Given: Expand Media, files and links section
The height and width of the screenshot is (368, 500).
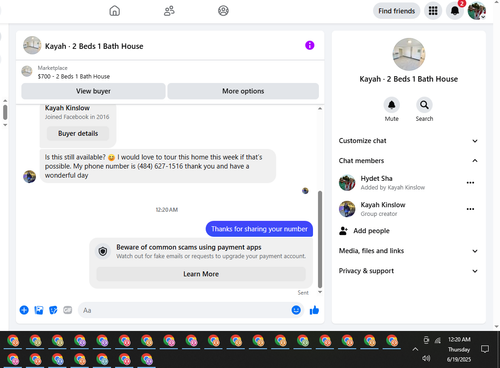Looking at the screenshot, I should pos(408,251).
